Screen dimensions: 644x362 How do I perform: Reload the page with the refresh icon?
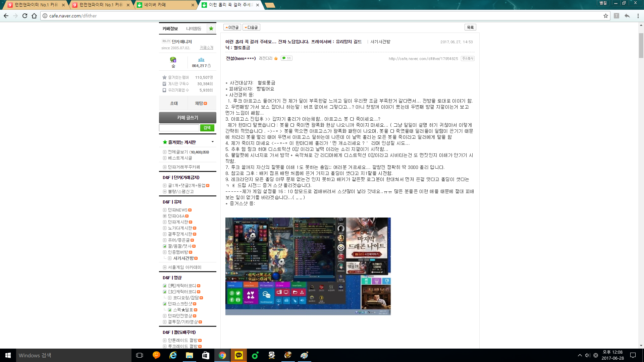click(25, 16)
